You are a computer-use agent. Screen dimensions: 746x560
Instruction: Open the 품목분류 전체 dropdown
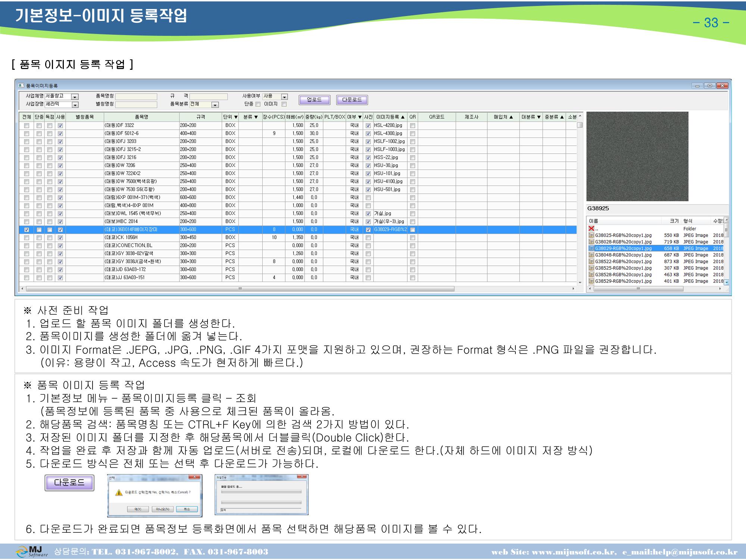pos(215,105)
